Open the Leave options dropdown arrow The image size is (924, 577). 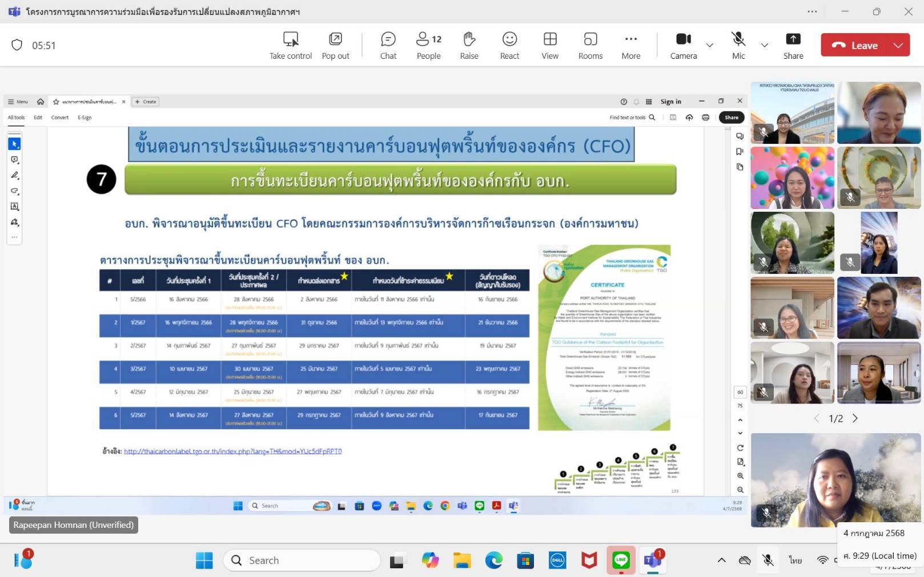coord(898,45)
